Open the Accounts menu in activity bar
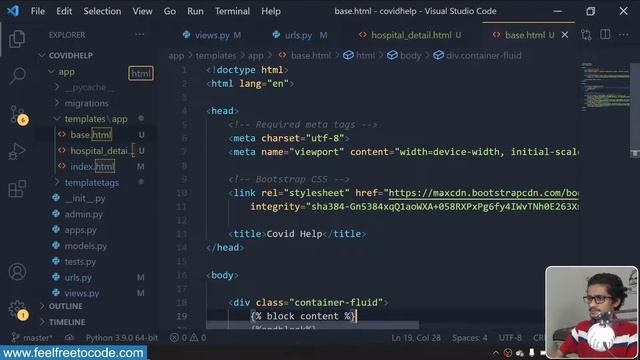The height and width of the screenshot is (360, 640). pyautogui.click(x=17, y=272)
